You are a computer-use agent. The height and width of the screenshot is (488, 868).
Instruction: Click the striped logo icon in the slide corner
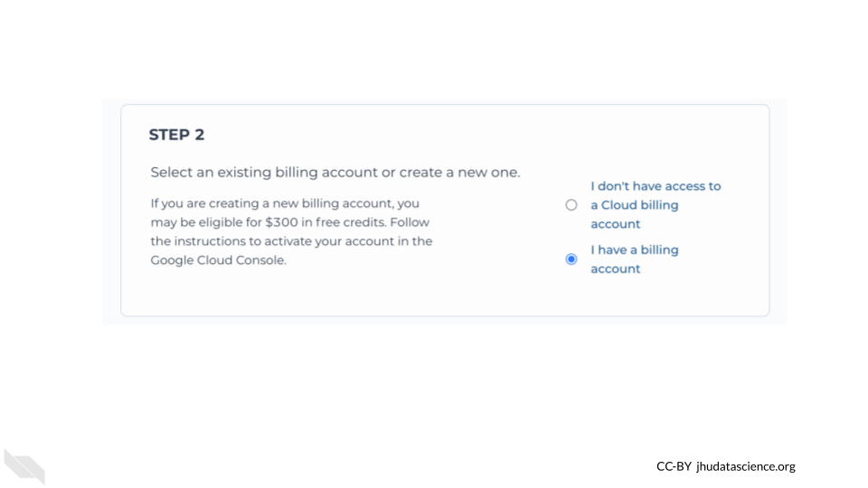[x=24, y=465]
